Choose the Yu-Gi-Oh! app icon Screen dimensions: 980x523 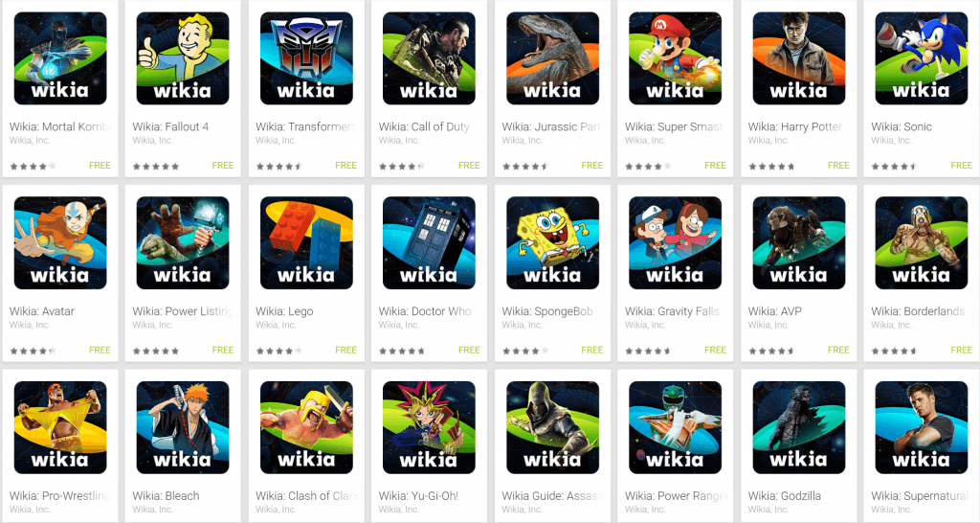[x=429, y=427]
